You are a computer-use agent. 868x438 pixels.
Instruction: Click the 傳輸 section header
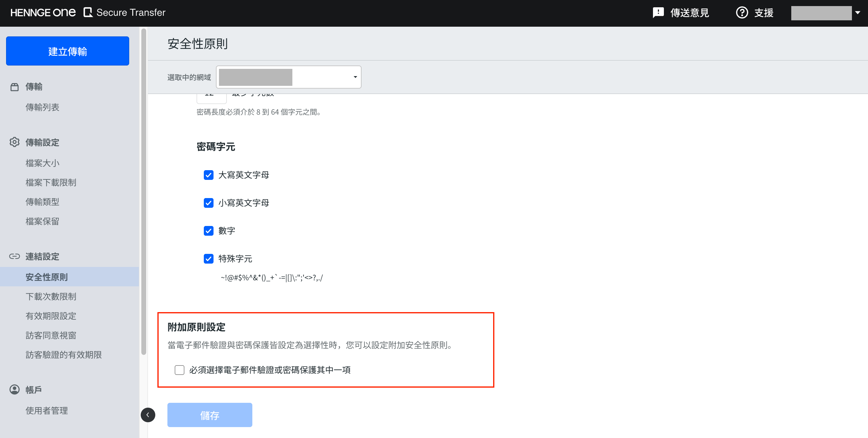click(34, 86)
